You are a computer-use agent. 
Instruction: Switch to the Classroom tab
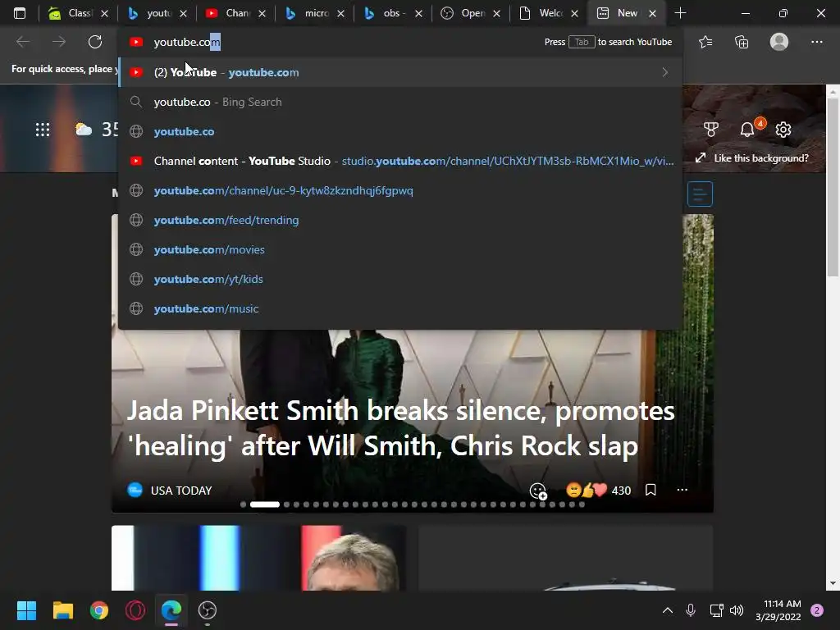71,13
